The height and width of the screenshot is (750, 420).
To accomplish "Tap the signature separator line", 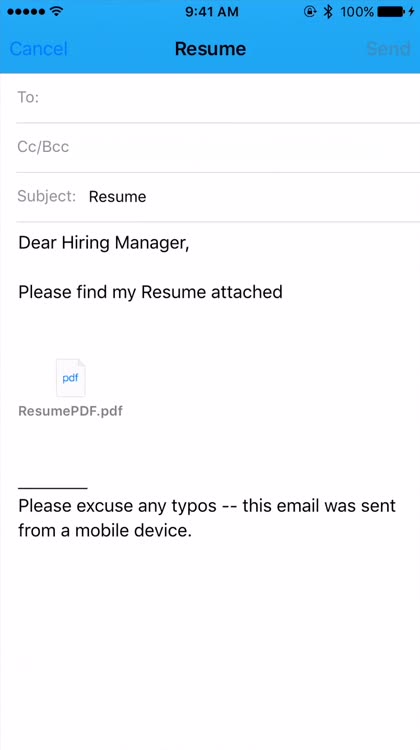I will tap(53, 488).
